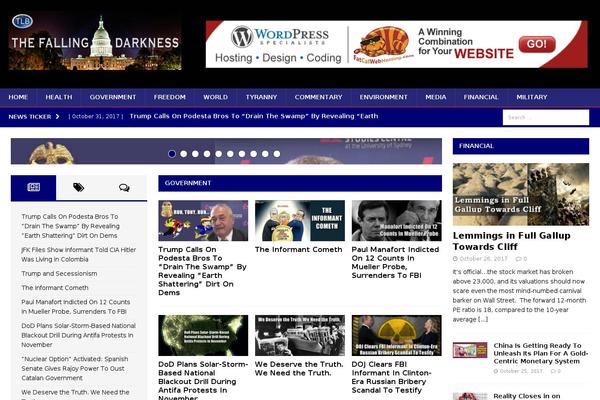Open the Nuclear Option Spanish Senate sidebar link

pyautogui.click(x=75, y=369)
